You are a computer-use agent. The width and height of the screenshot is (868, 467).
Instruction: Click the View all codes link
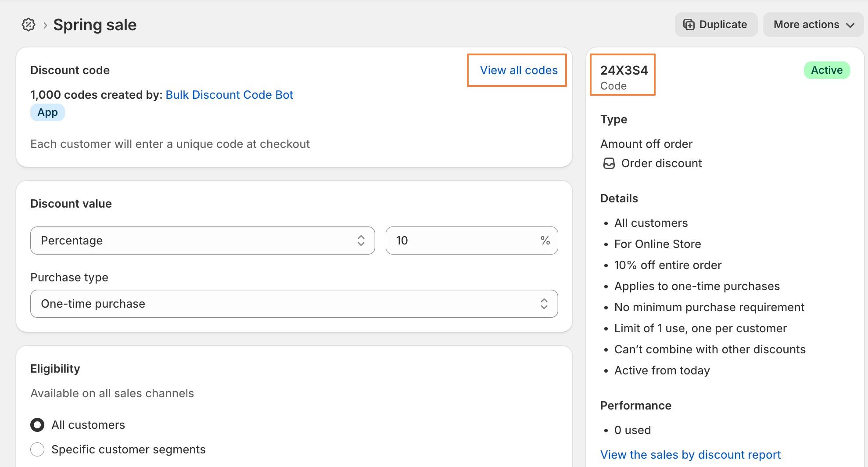tap(518, 70)
